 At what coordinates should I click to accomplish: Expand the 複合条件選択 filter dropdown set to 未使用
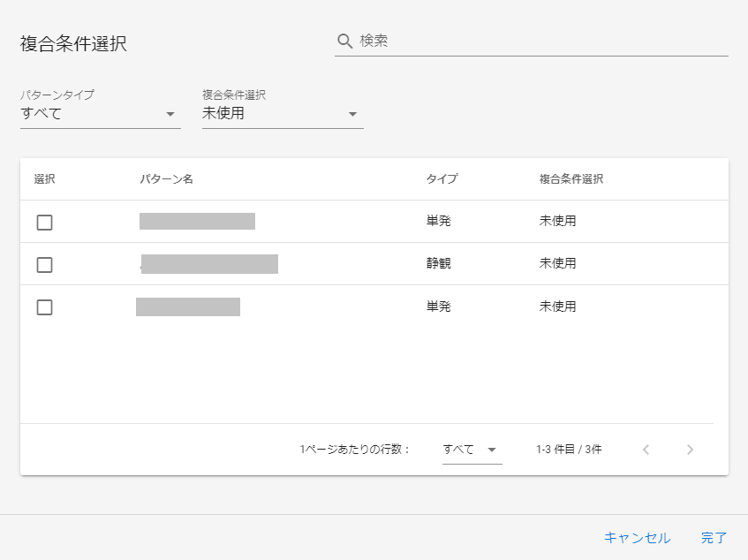(282, 113)
